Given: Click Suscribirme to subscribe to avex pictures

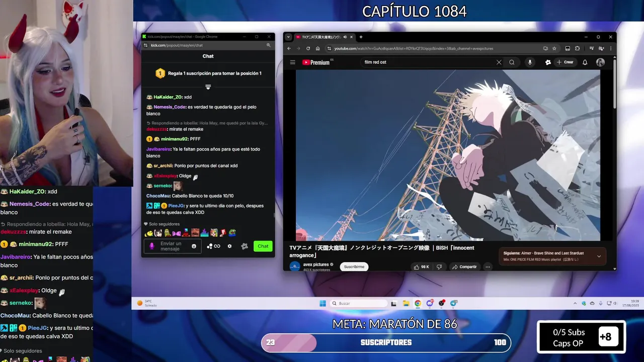Looking at the screenshot, I should (354, 267).
